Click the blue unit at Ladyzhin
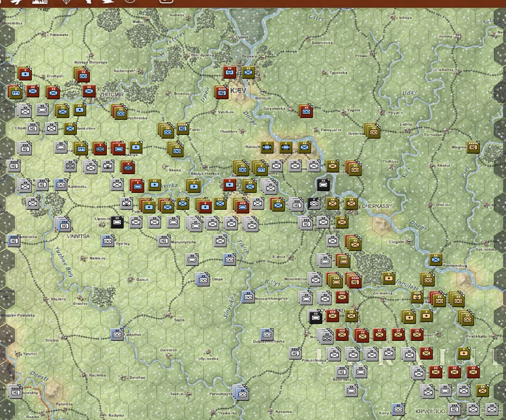The image size is (506, 420). pyautogui.click(x=117, y=334)
